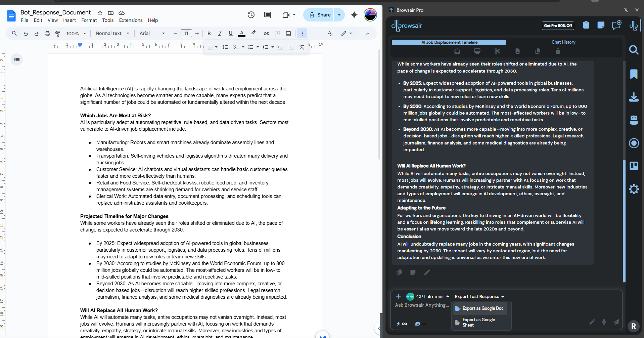Click the print icon in the toolbar
This screenshot has width=644, height=338.
point(47,34)
